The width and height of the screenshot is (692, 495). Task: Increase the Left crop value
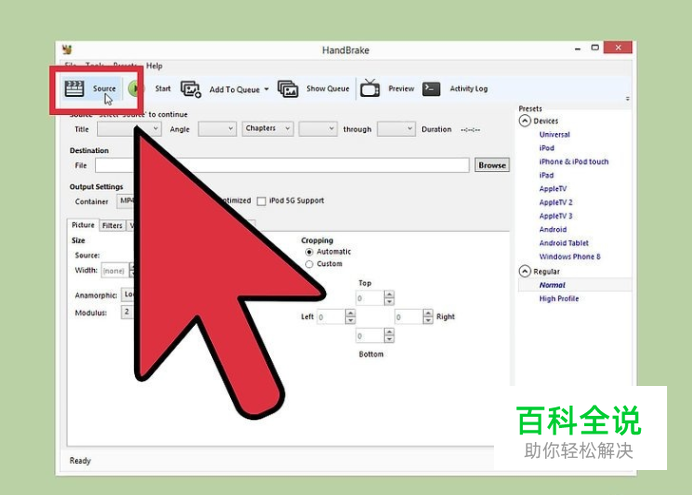point(350,313)
